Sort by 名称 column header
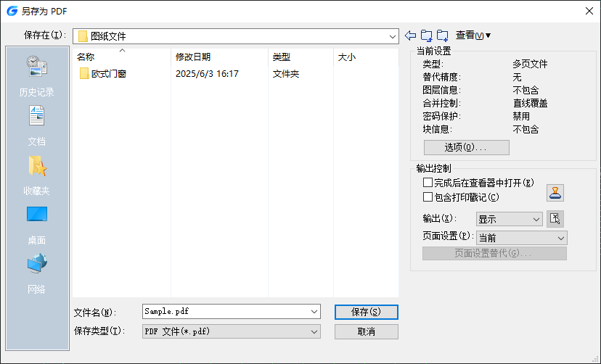Image resolution: width=601 pixels, height=364 pixels. (x=121, y=57)
